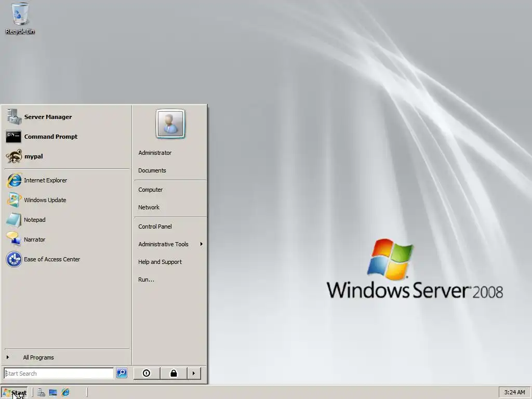The width and height of the screenshot is (532, 399).
Task: Open the Recycle Bin desktop icon
Action: [20, 18]
